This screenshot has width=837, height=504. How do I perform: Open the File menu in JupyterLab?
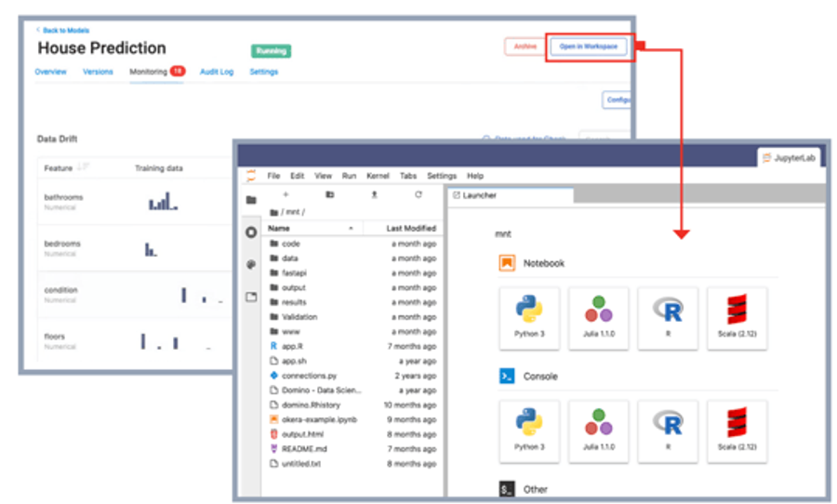click(x=273, y=176)
